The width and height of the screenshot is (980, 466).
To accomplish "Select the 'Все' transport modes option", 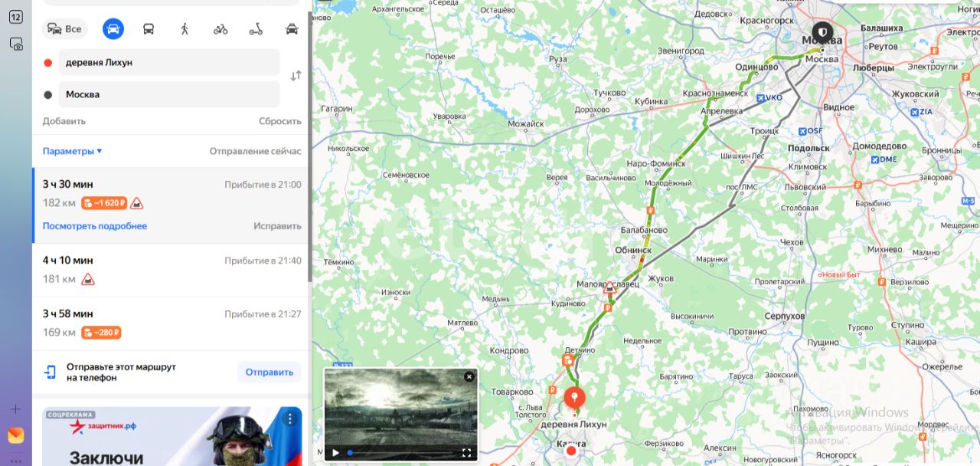I will (x=64, y=29).
